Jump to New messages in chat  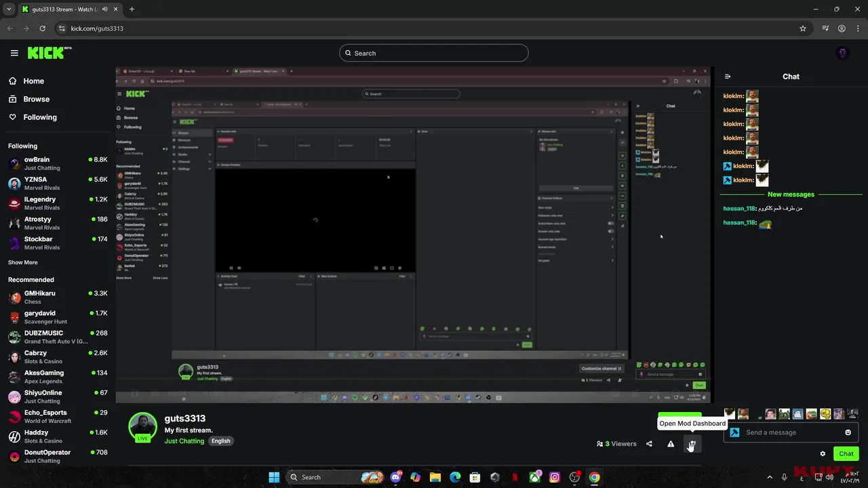[791, 195]
